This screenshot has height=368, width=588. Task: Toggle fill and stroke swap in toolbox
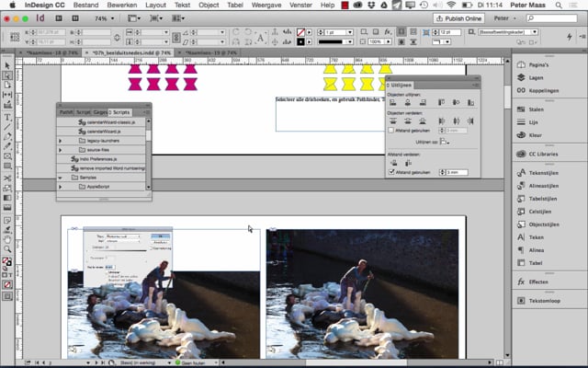pos(9,259)
